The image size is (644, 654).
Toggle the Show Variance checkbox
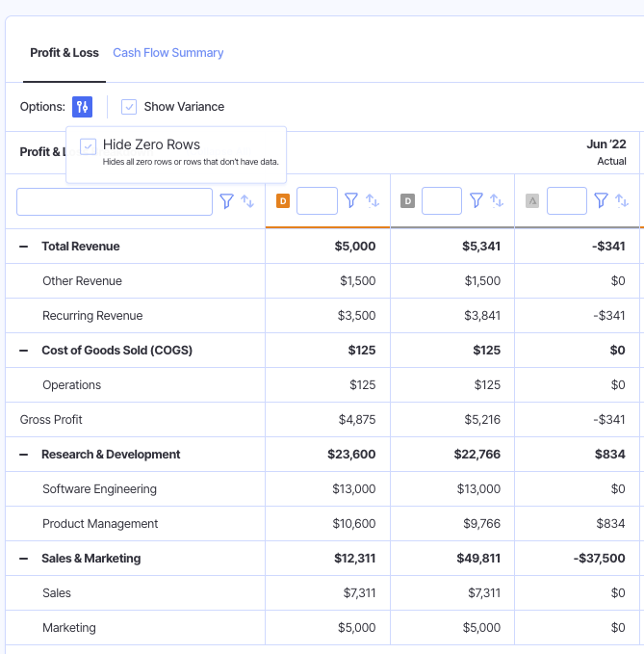pyautogui.click(x=129, y=107)
